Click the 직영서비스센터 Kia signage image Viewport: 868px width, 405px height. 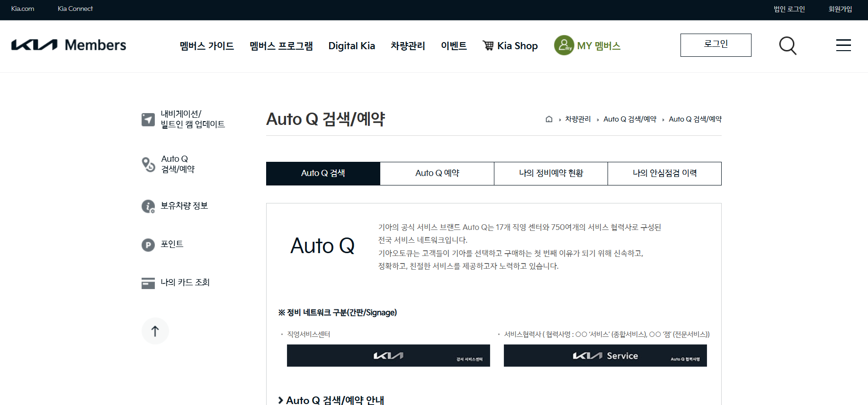pos(388,355)
